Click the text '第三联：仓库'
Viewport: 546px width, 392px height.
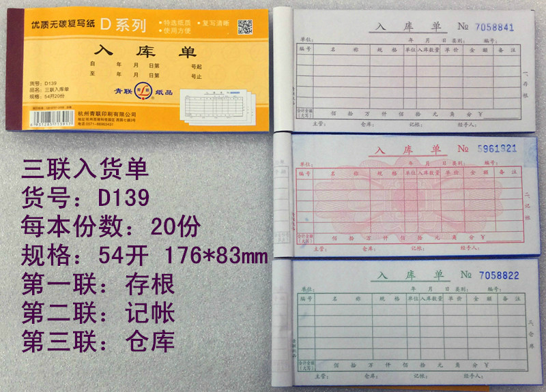(98, 342)
